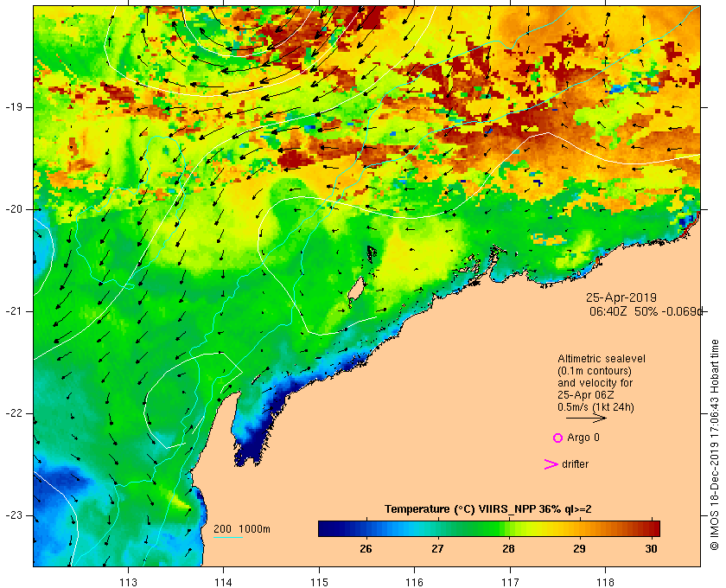Click longitude axis label 114
Screen dimensions: 726x588
[x=223, y=583]
